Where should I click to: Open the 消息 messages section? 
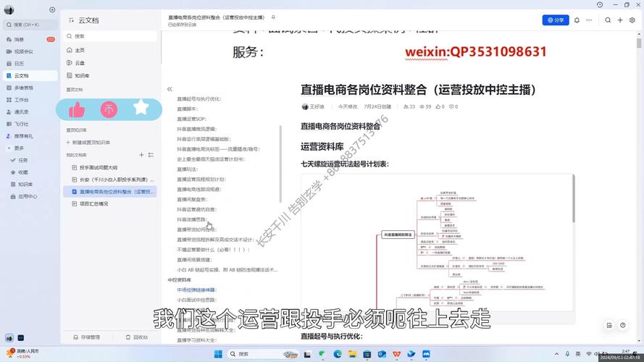[19, 39]
